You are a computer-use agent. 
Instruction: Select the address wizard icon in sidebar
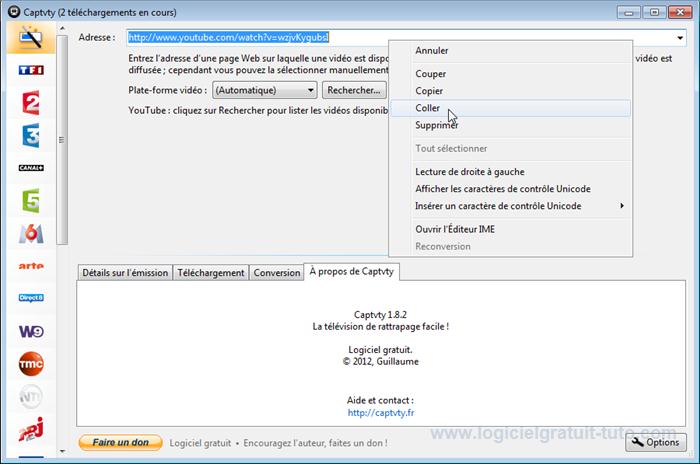31,38
